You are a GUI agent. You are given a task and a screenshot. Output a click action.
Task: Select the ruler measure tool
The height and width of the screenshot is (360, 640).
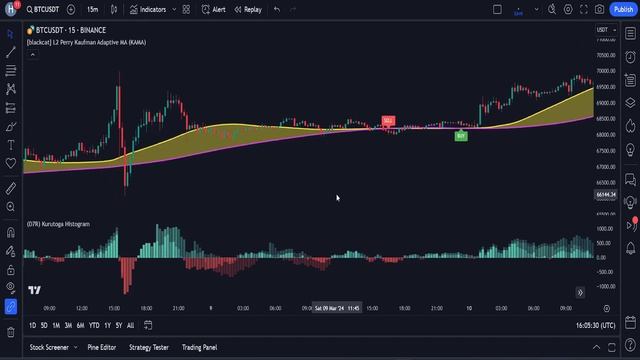click(11, 188)
